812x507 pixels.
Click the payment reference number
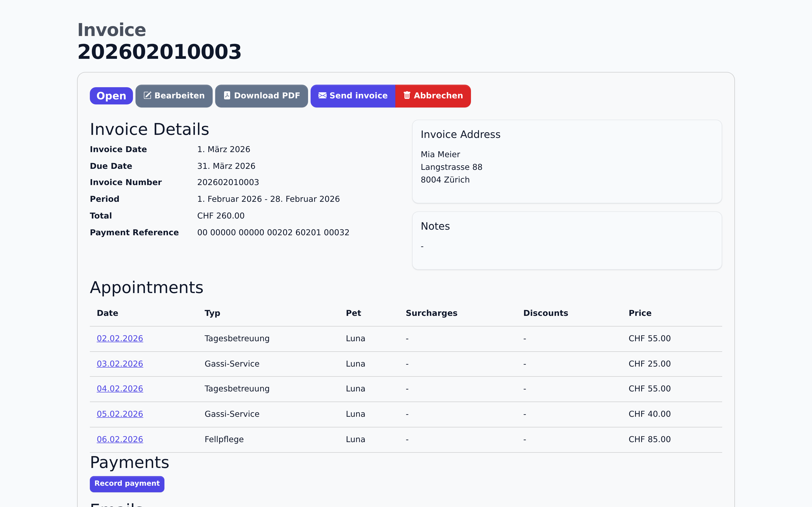click(273, 233)
